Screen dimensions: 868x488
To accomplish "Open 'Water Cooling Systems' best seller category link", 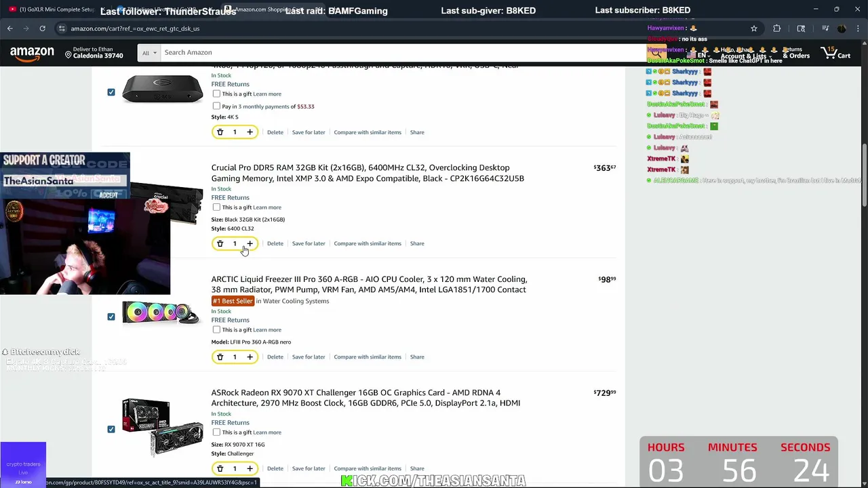I will click(x=296, y=301).
